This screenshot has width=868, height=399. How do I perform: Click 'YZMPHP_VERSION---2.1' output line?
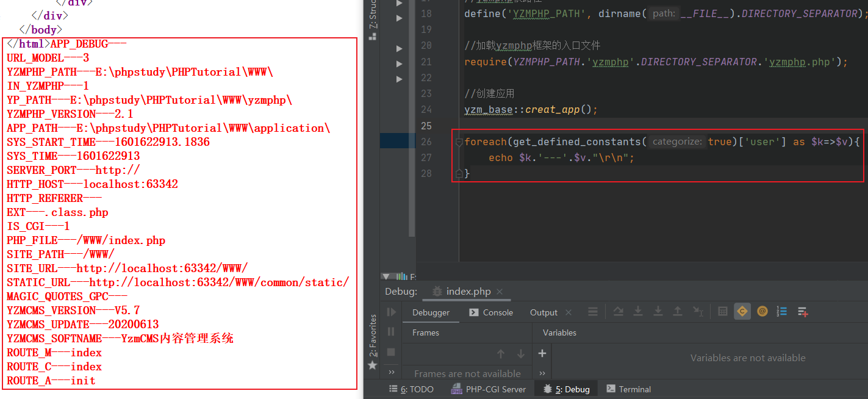pyautogui.click(x=70, y=114)
